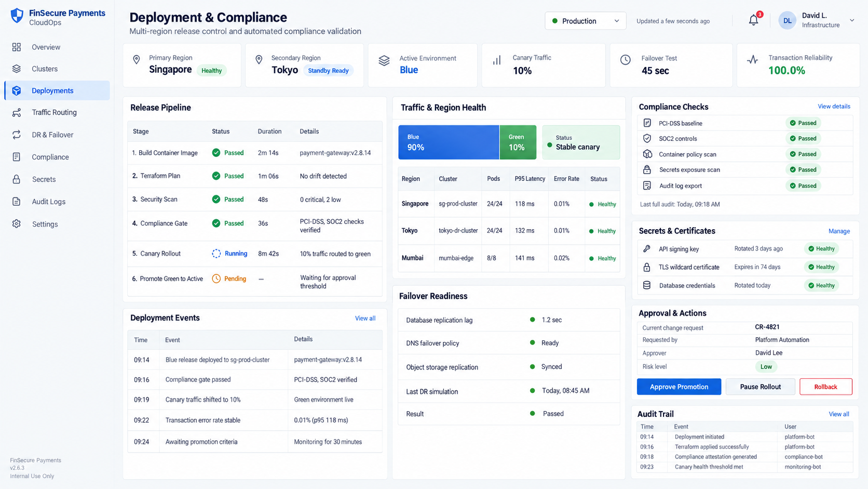
Task: Click the Overview grid icon in sidebar
Action: click(17, 47)
